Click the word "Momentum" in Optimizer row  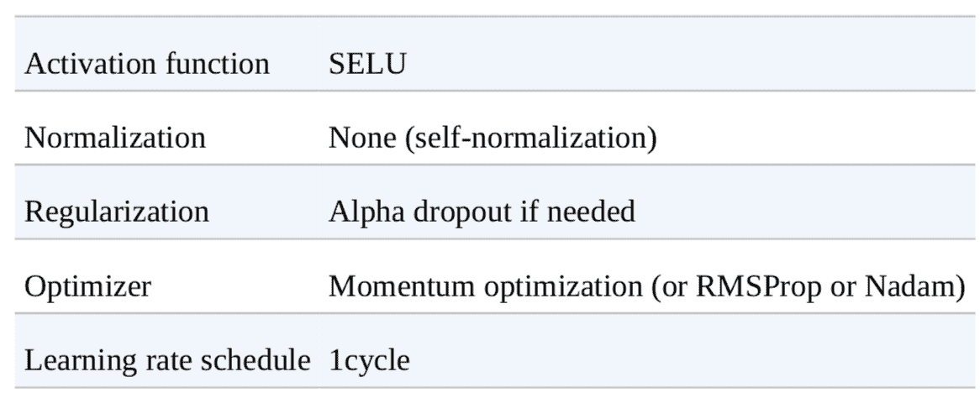point(389,285)
